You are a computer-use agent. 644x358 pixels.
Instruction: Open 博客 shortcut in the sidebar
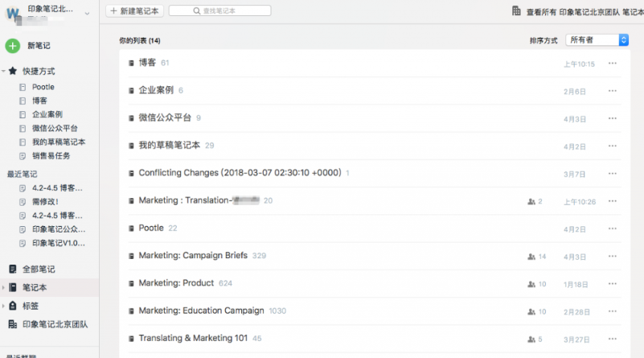tap(39, 101)
